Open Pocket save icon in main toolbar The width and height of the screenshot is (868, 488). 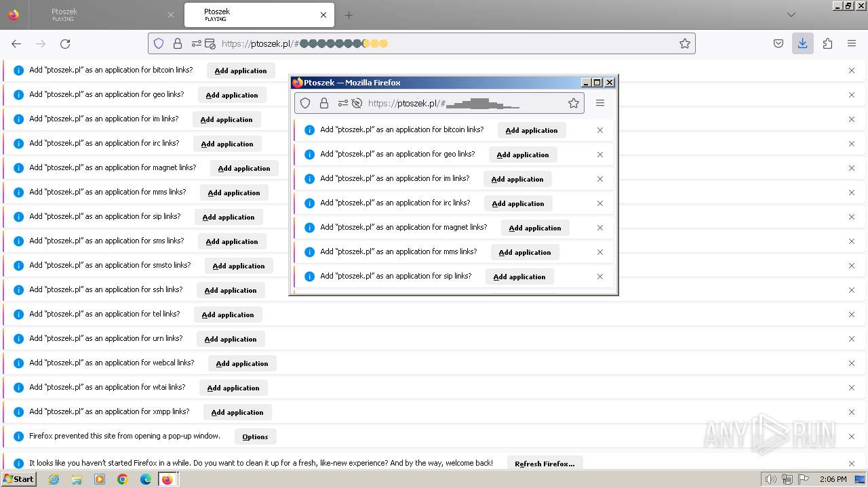tap(778, 43)
